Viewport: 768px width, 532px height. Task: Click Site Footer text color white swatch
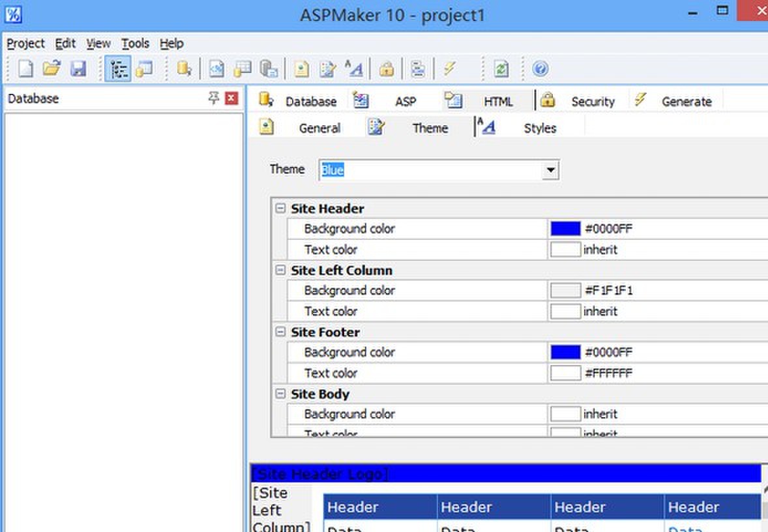[x=565, y=373]
